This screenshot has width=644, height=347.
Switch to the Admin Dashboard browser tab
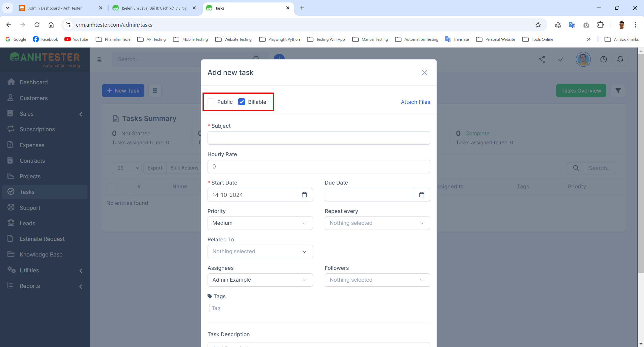tap(60, 8)
